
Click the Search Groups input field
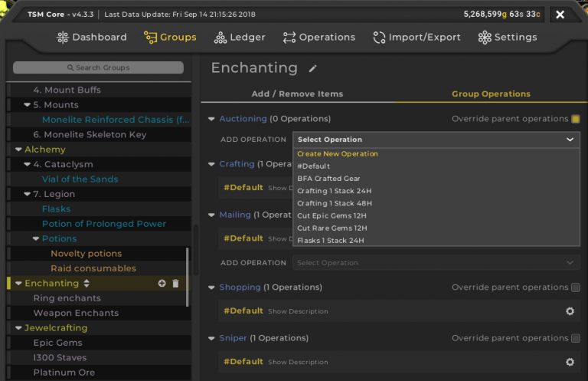pos(98,67)
